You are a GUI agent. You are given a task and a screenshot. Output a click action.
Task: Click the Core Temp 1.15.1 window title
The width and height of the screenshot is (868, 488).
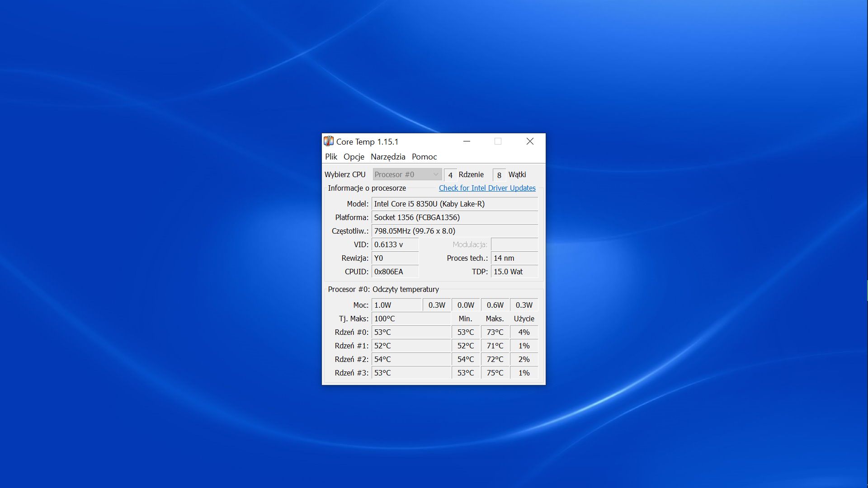[367, 141]
